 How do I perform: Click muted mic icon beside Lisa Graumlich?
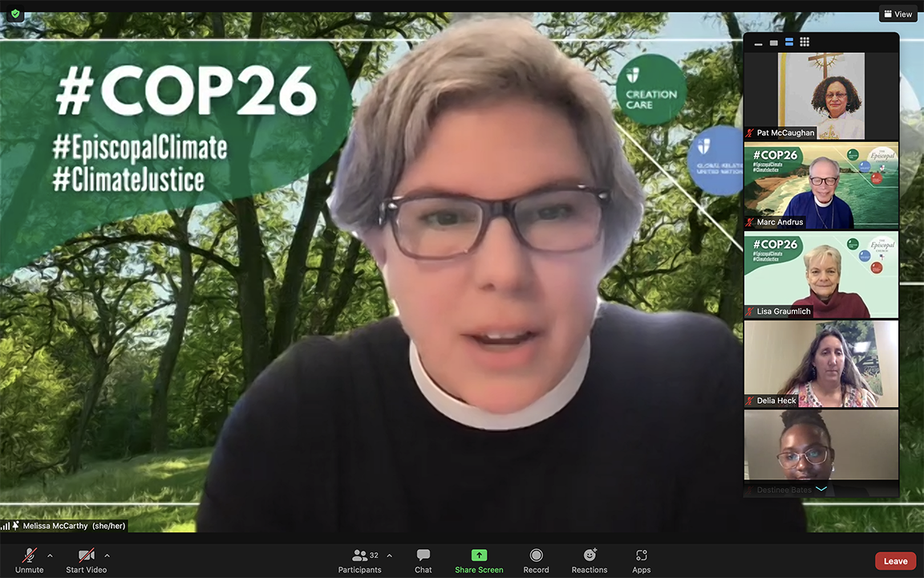point(750,311)
